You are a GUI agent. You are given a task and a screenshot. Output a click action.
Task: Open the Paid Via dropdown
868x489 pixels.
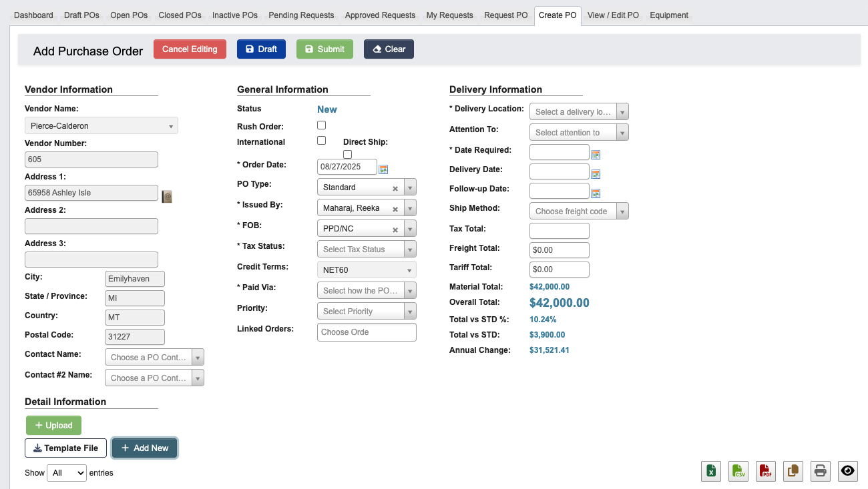367,291
